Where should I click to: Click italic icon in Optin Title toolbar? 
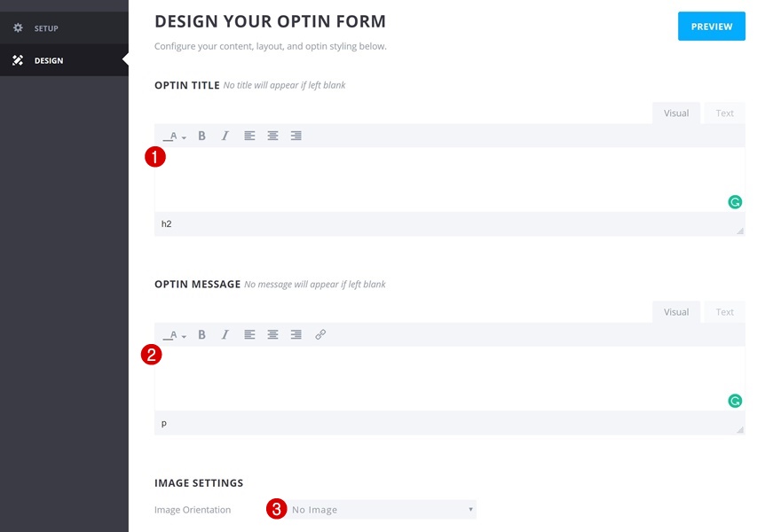225,136
